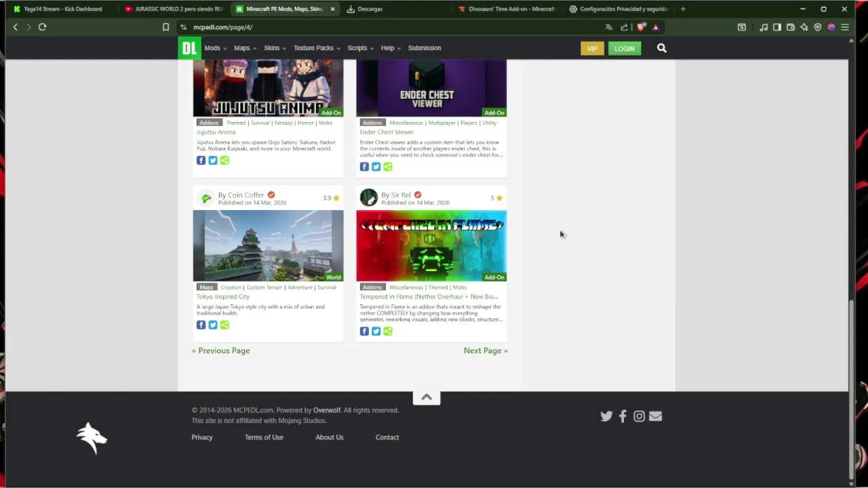
Task: Toggle the browser sidebar panel icon
Action: coord(777,27)
